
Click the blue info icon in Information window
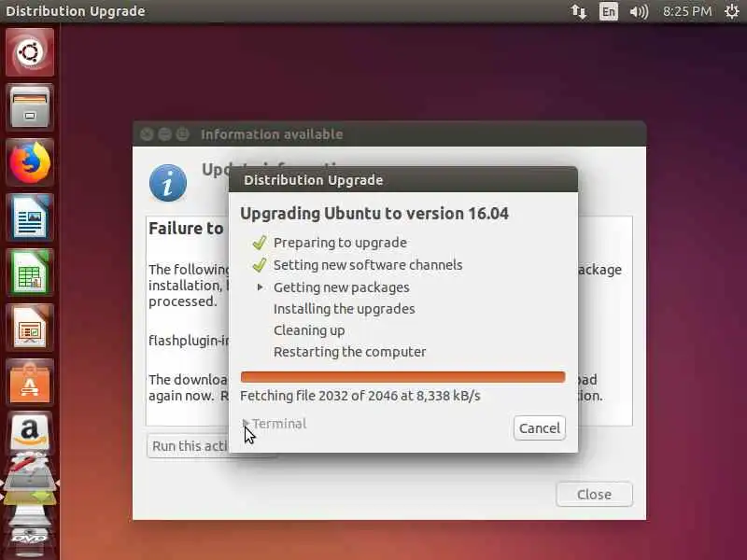point(168,183)
